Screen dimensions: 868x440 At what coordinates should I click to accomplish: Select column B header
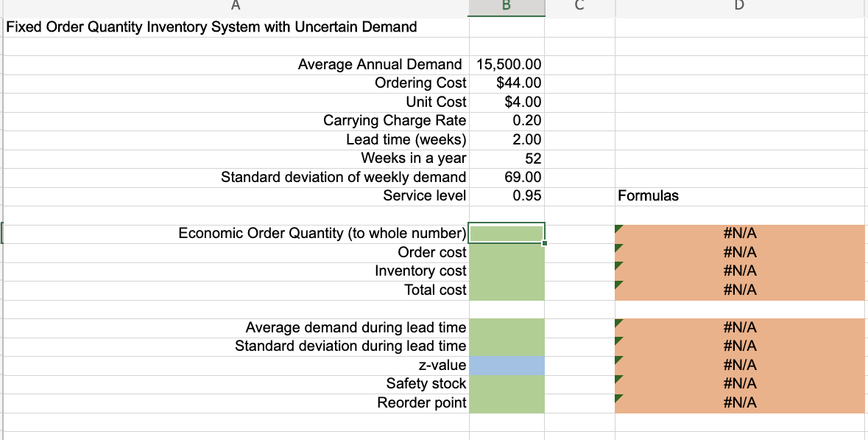click(x=506, y=6)
